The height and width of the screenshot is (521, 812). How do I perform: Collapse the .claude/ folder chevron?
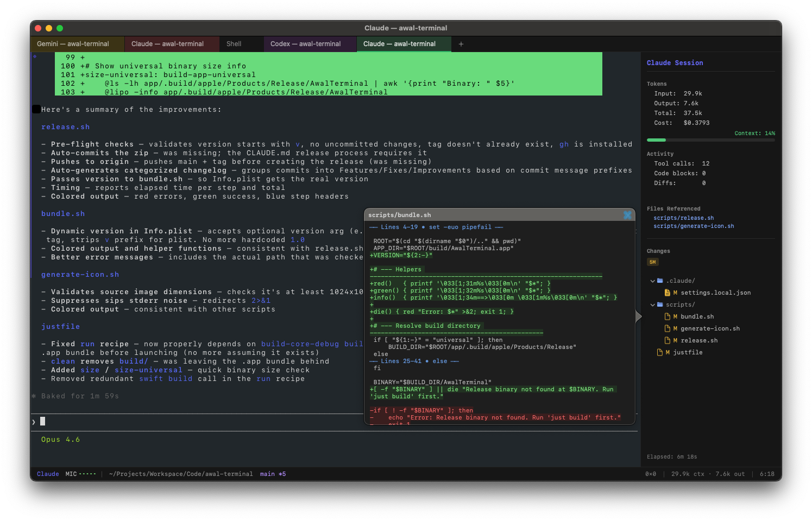(x=652, y=281)
